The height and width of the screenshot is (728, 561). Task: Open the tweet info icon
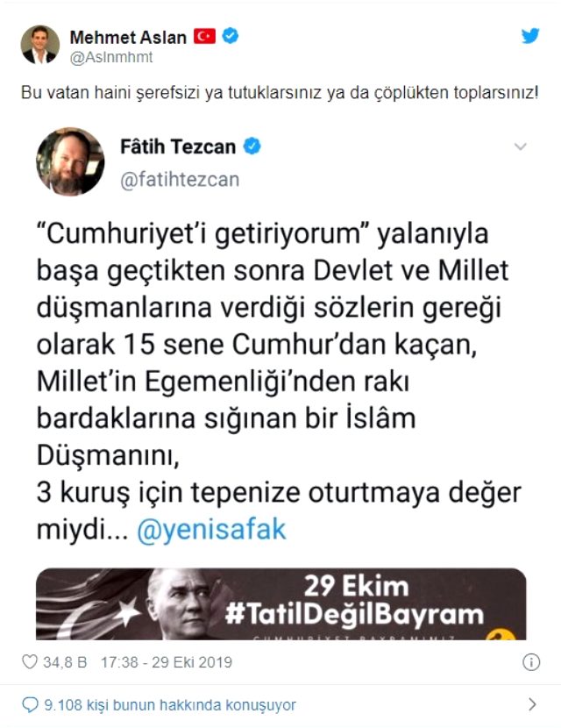tap(531, 662)
